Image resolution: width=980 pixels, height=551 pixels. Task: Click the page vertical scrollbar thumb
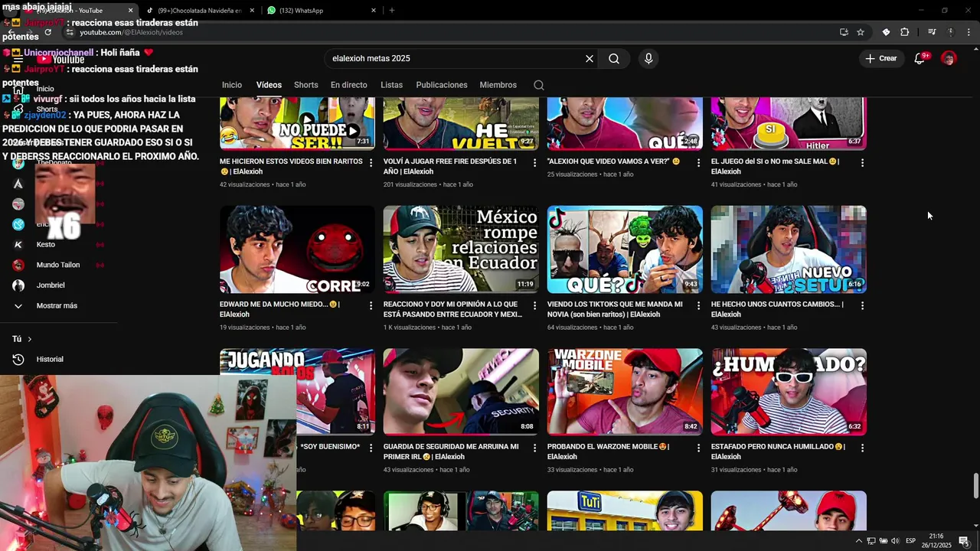[x=975, y=485]
